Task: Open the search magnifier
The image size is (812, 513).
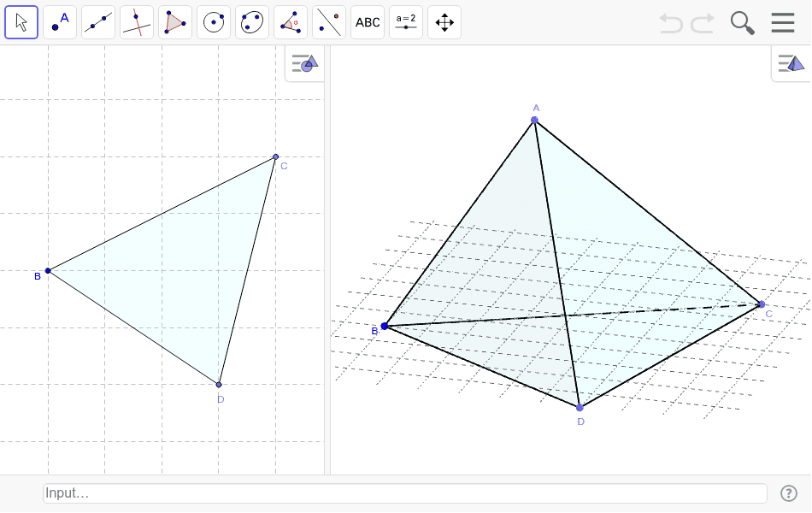Action: point(742,23)
